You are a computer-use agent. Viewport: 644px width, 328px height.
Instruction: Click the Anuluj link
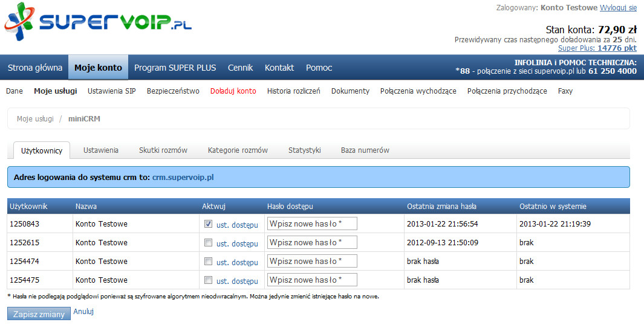pyautogui.click(x=83, y=312)
